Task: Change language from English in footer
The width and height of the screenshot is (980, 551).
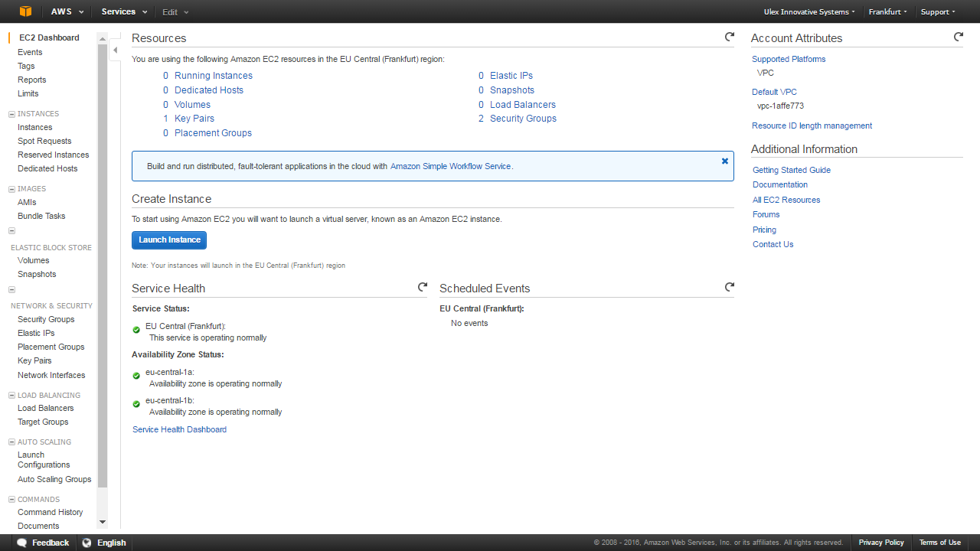Action: coord(103,543)
